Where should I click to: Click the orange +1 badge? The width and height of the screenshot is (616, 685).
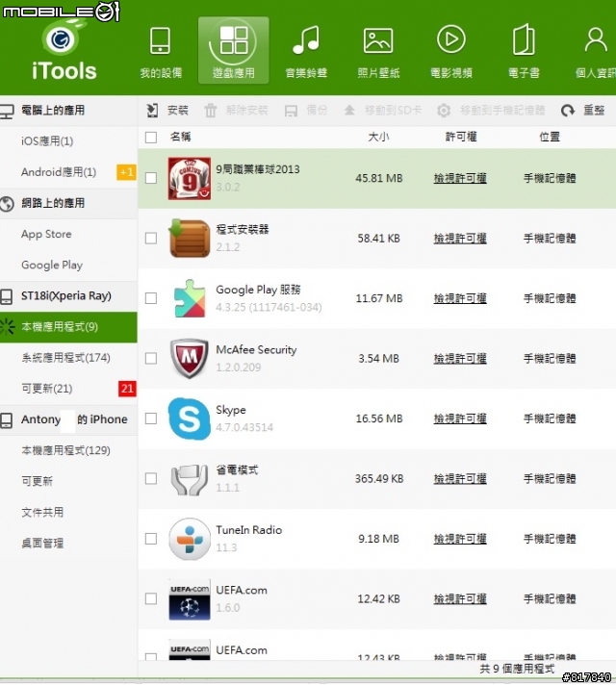click(x=126, y=172)
